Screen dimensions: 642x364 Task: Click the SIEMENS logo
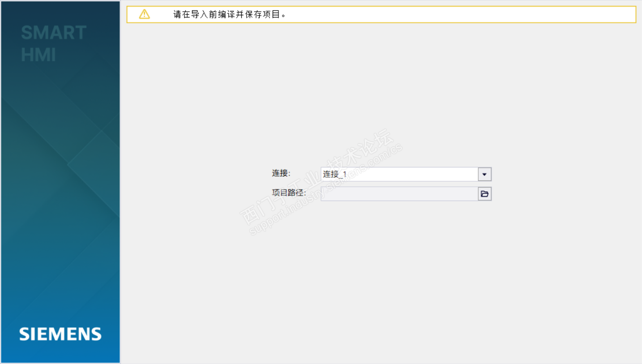[x=60, y=334]
